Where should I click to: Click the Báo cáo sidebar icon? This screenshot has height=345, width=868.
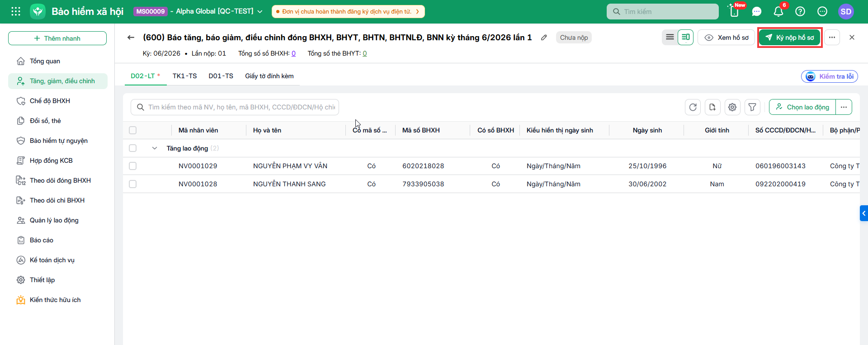[21, 240]
